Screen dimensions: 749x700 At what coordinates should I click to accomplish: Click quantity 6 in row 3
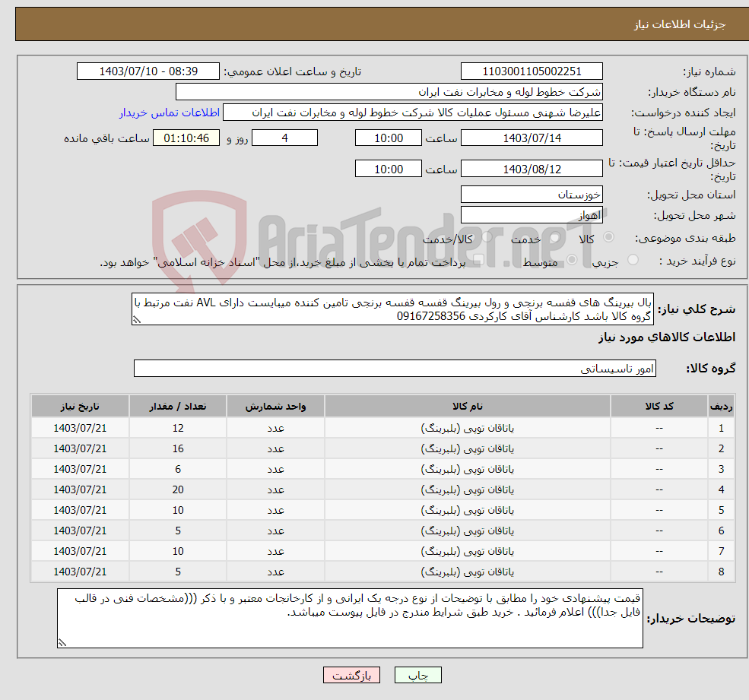click(178, 470)
